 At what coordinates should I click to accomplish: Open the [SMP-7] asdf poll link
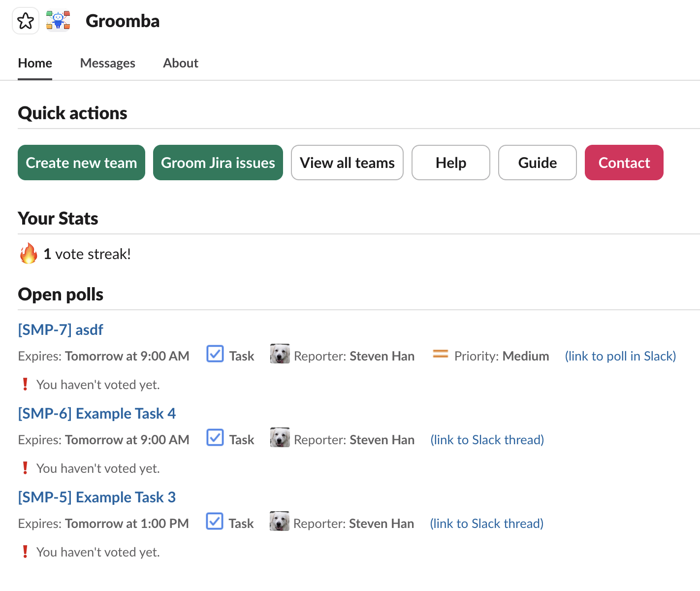click(61, 329)
